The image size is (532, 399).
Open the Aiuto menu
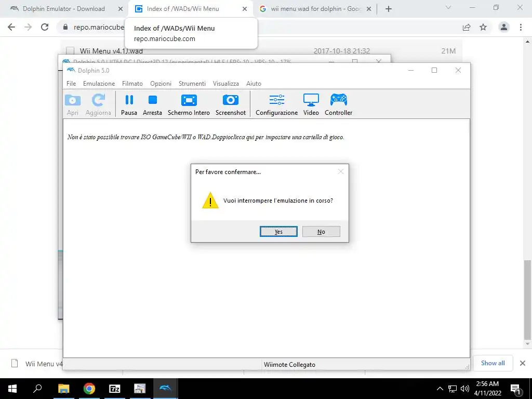[x=254, y=84]
